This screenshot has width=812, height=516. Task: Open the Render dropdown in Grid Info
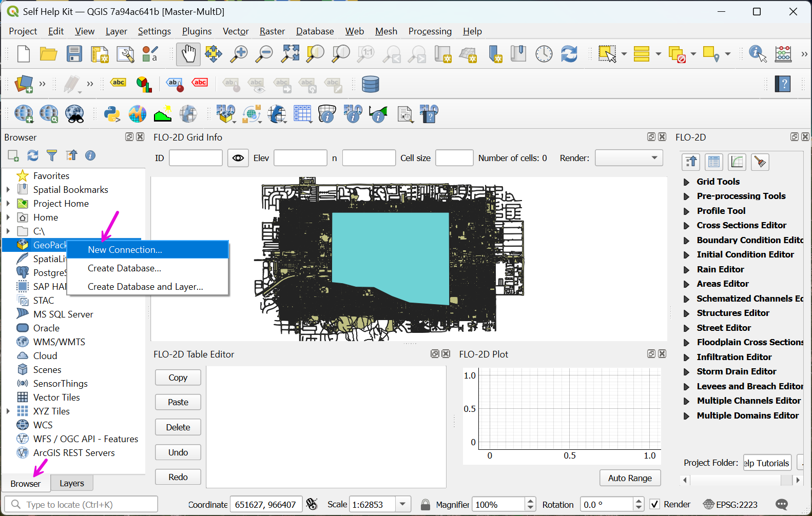click(629, 158)
